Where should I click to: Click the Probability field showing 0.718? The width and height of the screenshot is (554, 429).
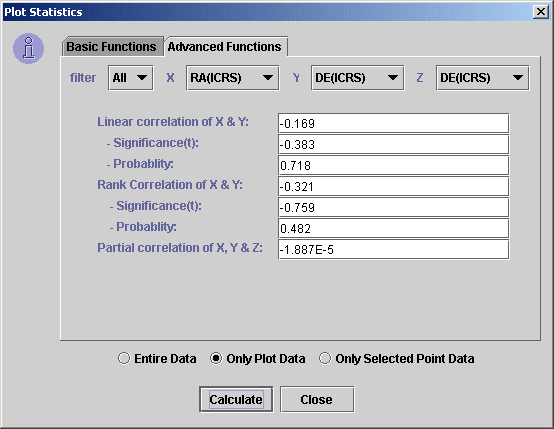click(x=394, y=165)
